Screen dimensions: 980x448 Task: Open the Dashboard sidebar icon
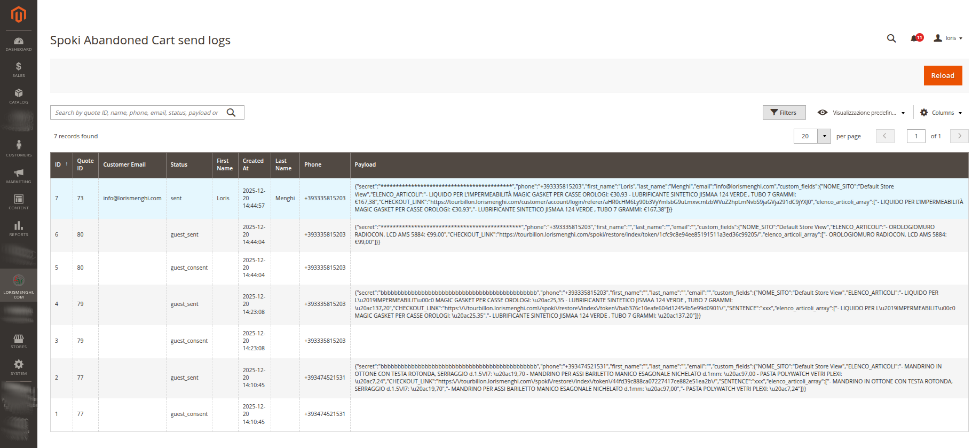[19, 44]
